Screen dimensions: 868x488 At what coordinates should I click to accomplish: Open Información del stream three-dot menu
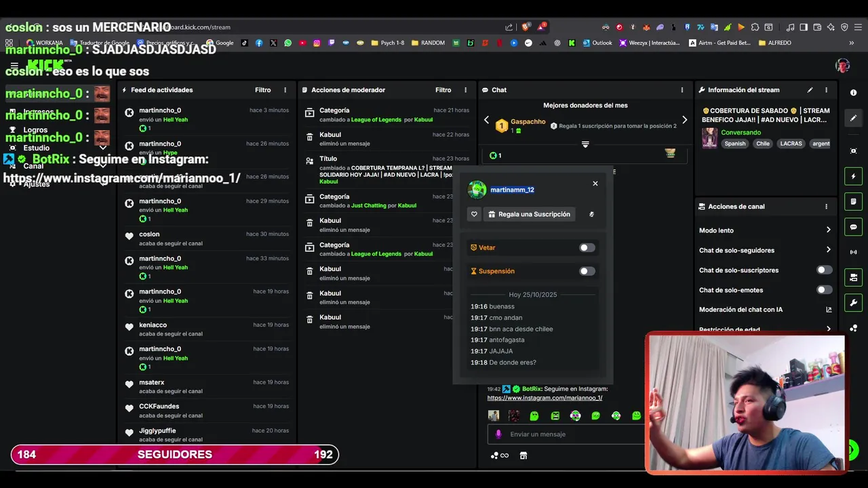click(x=826, y=90)
